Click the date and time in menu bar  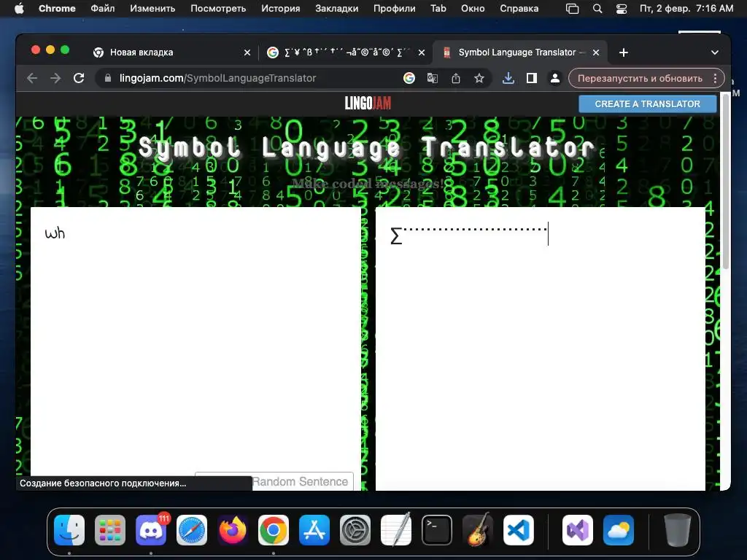point(686,9)
